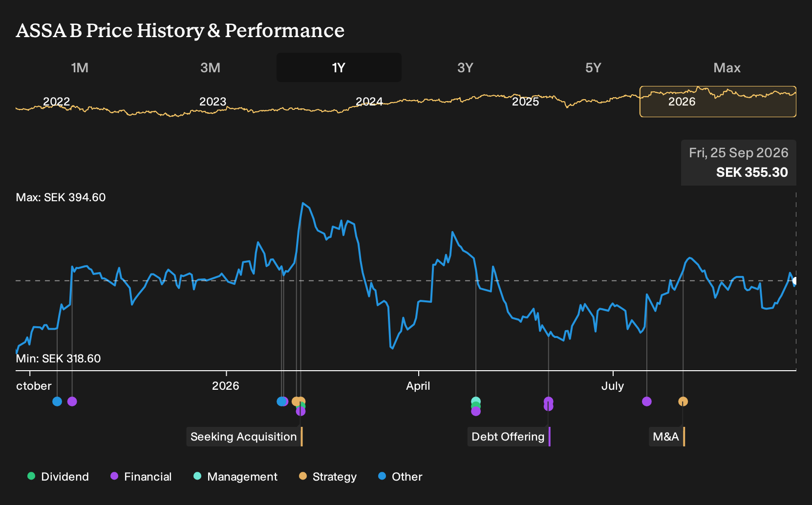Toggle the Strategy legend filter

coord(328,477)
